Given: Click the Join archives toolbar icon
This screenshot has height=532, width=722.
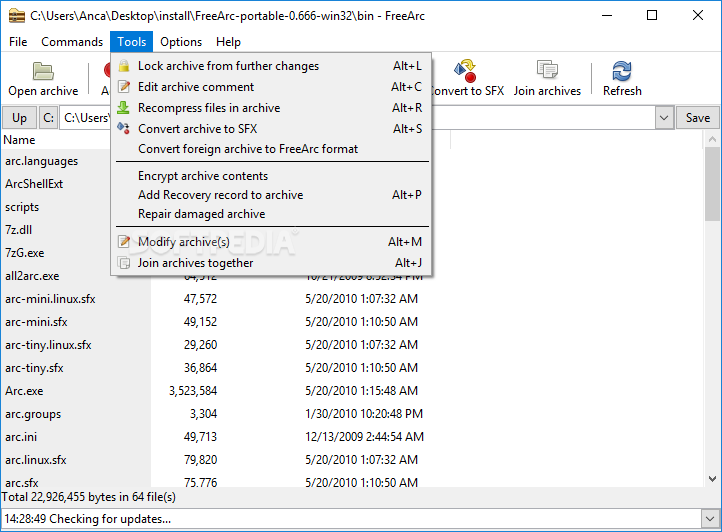Looking at the screenshot, I should coord(547,70).
